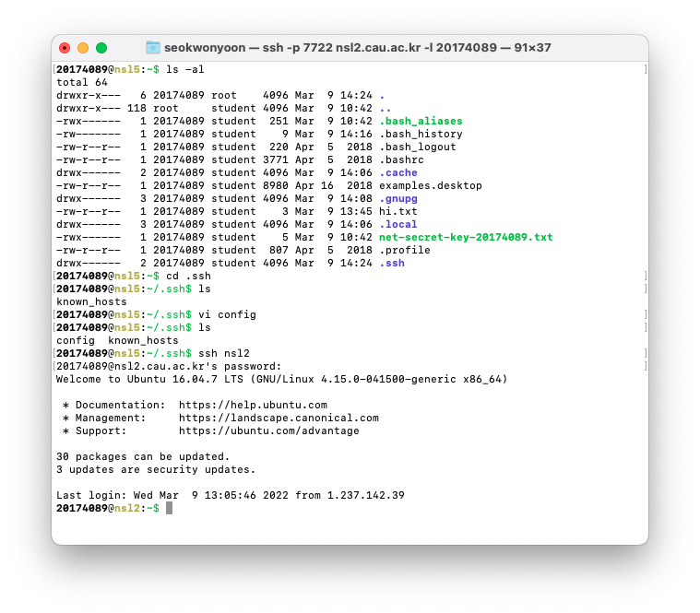Click the '.bash_logout' file name

point(418,147)
